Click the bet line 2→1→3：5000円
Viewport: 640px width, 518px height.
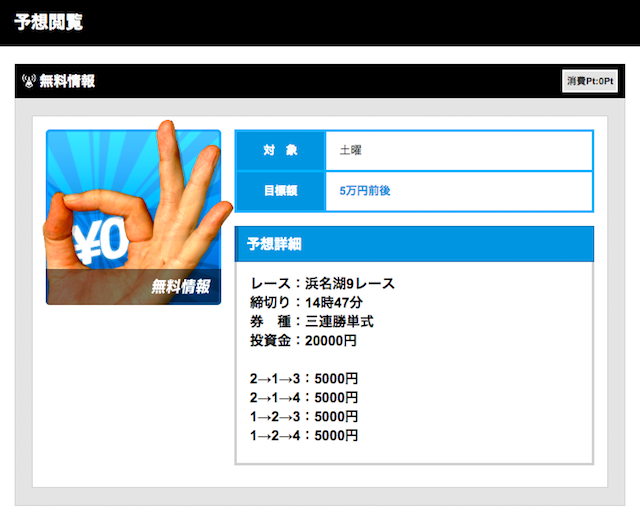coord(304,379)
